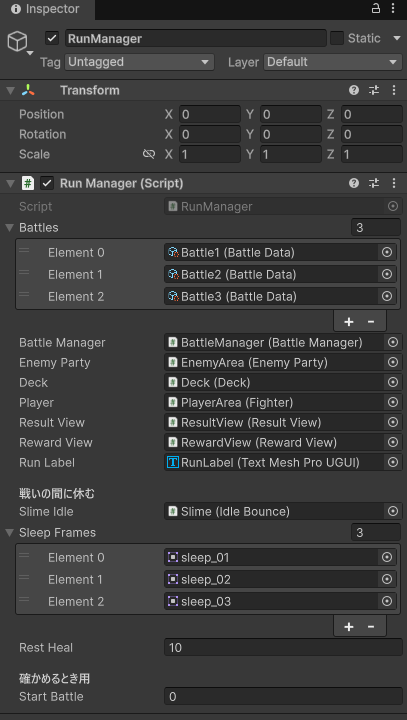Open the Tag dropdown showing Untagged
407x720 pixels.
139,62
